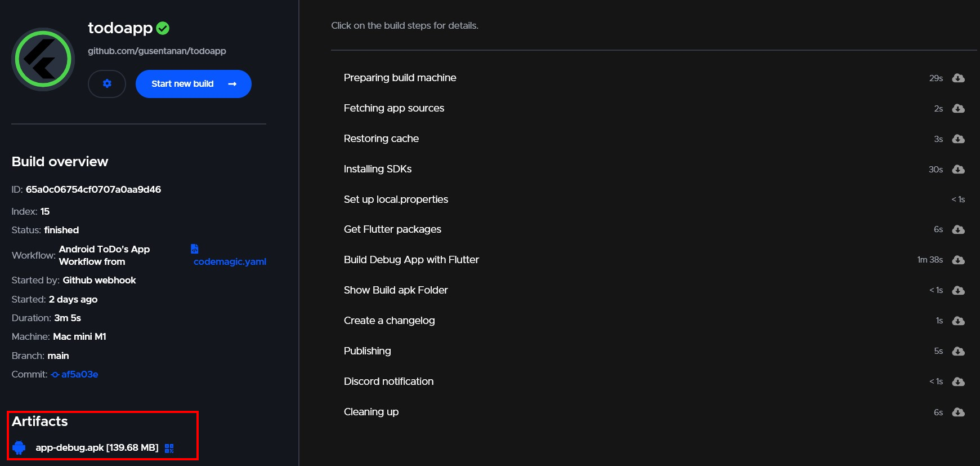Click the 1m 38s build duration
The width and height of the screenshot is (980, 466).
(930, 260)
